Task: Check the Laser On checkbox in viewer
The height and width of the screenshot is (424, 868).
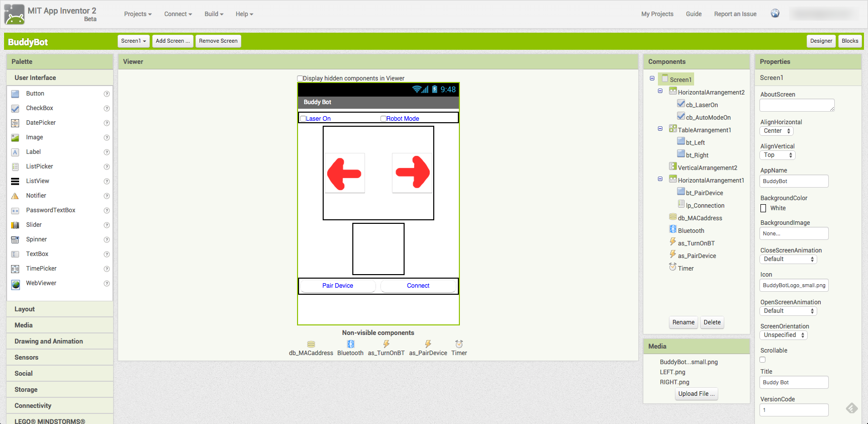Action: 303,119
